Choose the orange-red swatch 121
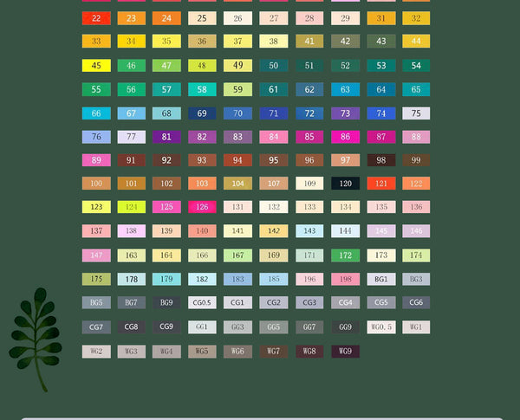This screenshot has width=520, height=420. tap(380, 184)
